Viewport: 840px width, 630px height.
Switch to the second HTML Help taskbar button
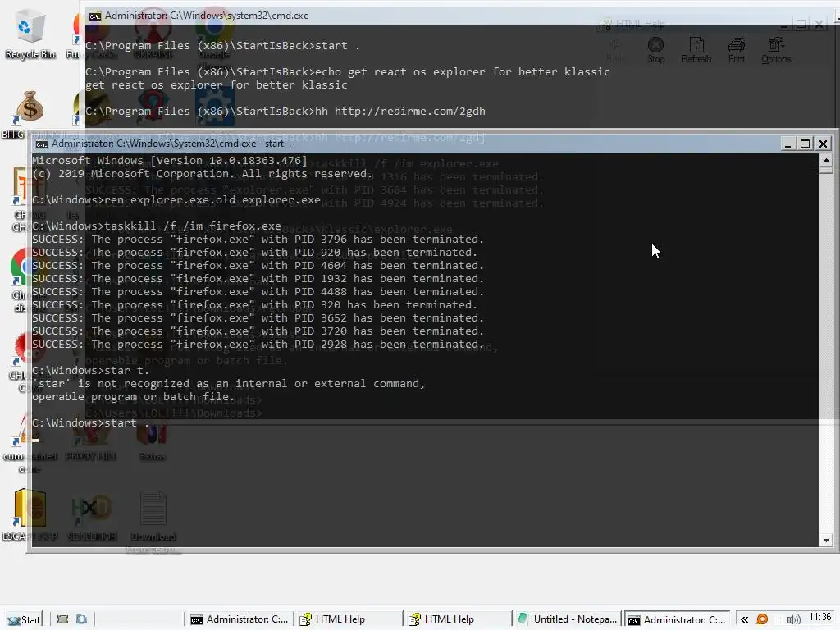[x=458, y=619]
